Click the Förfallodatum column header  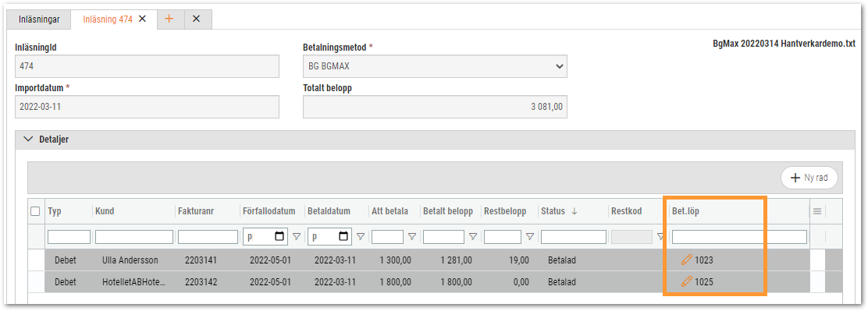coord(269,211)
